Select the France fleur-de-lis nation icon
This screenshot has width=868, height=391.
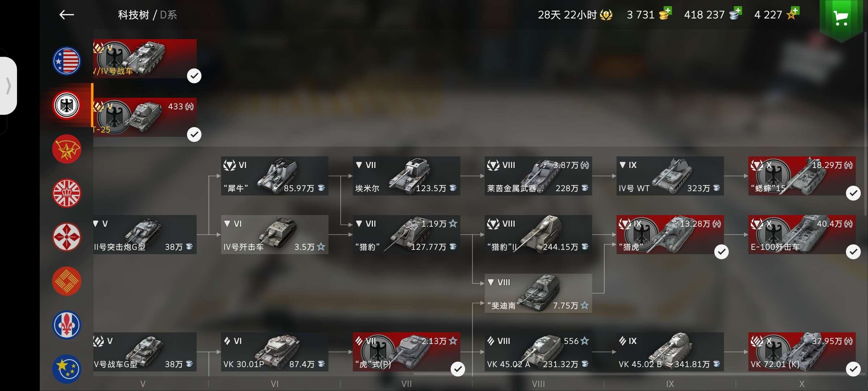pyautogui.click(x=67, y=325)
